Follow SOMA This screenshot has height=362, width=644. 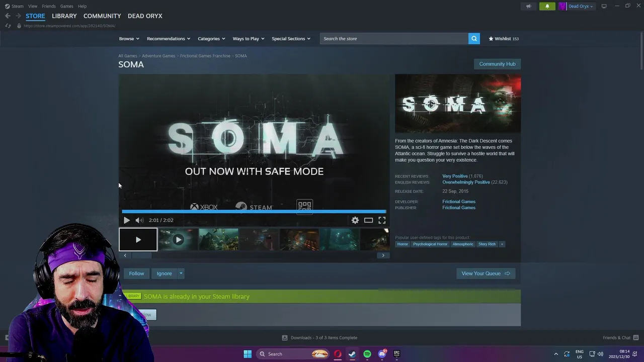[136, 274]
